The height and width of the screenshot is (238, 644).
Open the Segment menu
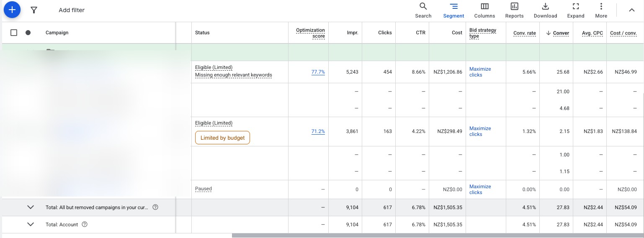pos(453,10)
